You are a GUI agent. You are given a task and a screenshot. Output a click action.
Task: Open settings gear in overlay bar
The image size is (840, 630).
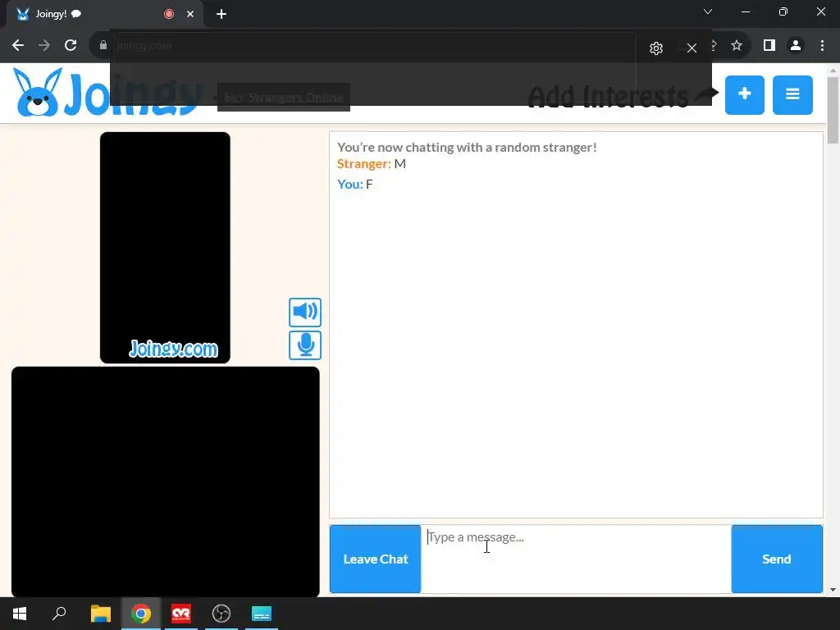[655, 48]
